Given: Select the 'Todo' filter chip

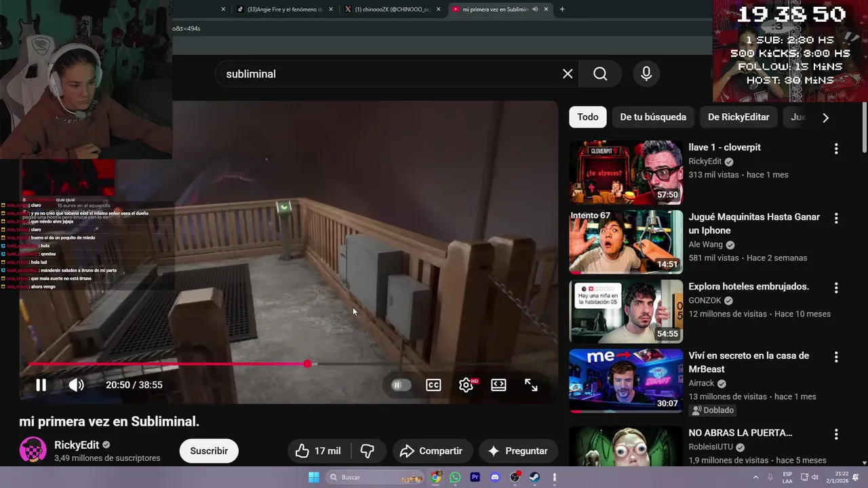Looking at the screenshot, I should point(588,117).
